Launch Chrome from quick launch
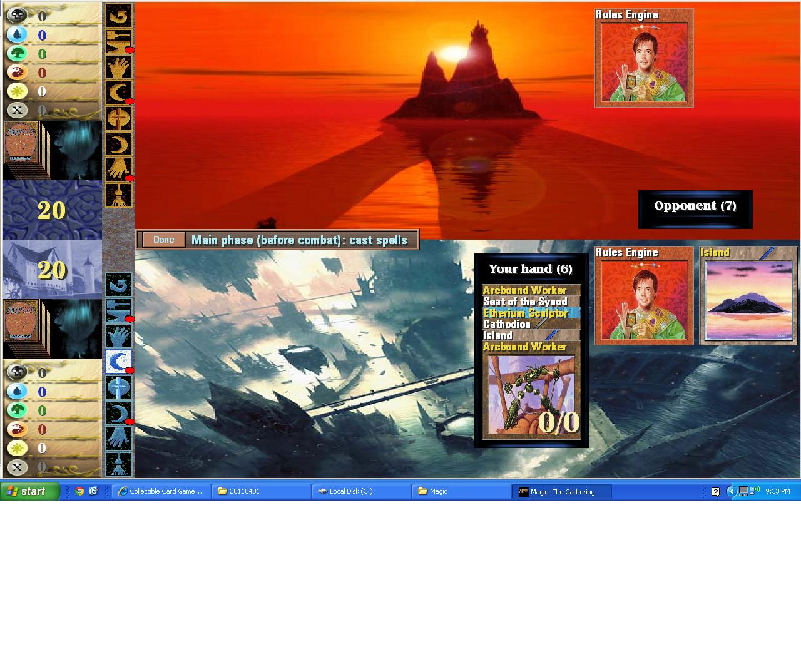This screenshot has height=672, width=801. 79,491
